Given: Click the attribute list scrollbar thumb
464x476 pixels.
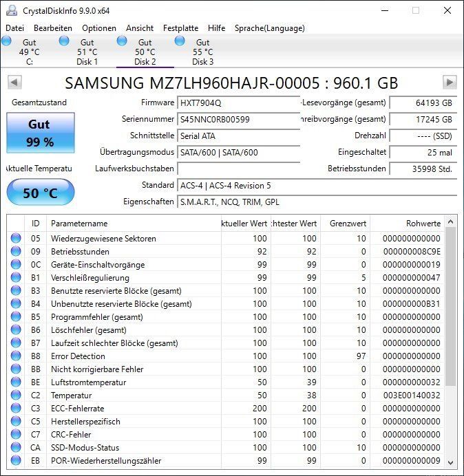Looking at the screenshot, I should [x=451, y=307].
